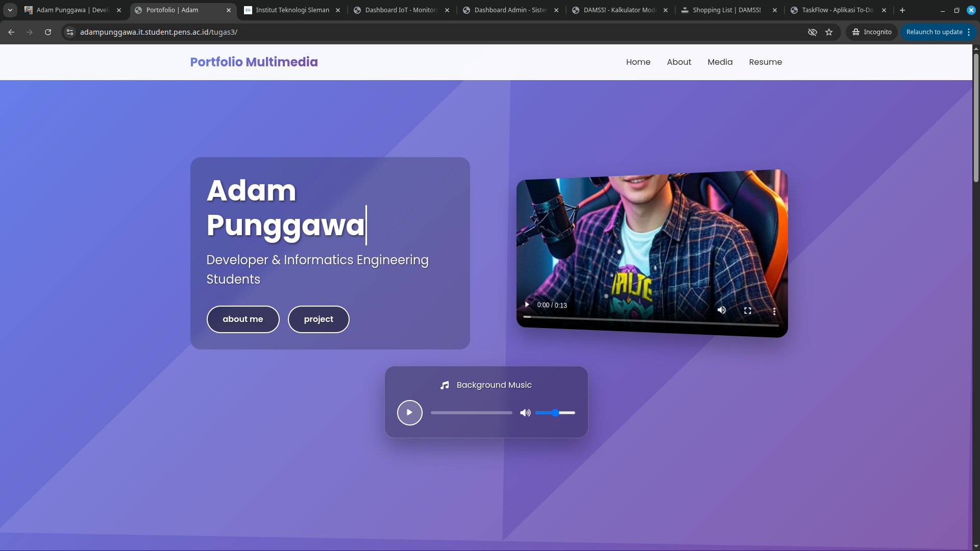The width and height of the screenshot is (980, 551).
Task: Click the 'about me' button
Action: click(x=242, y=319)
